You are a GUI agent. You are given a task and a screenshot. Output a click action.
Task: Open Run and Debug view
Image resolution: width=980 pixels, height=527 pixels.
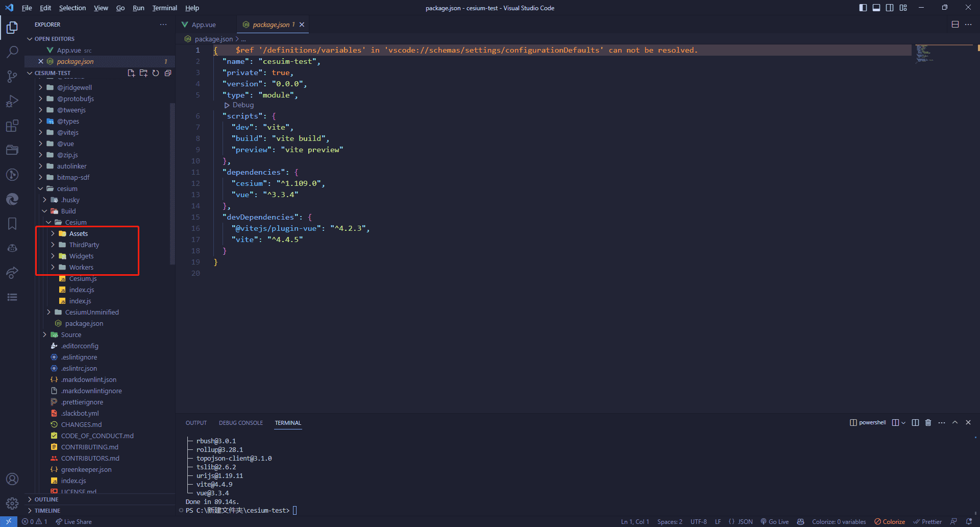point(12,101)
